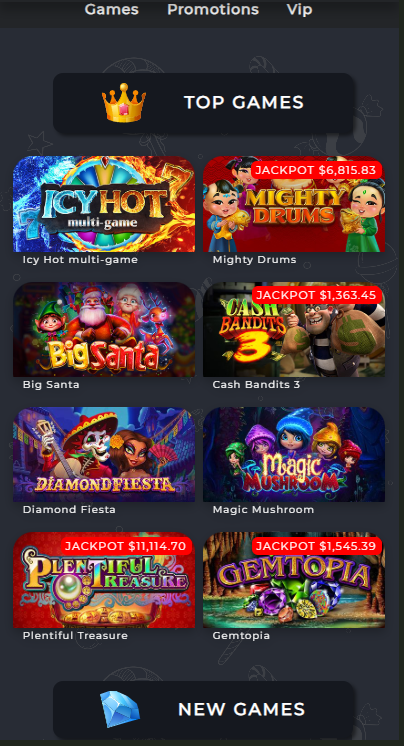Click the Big Santa title text
This screenshot has height=746, width=404.
point(51,384)
